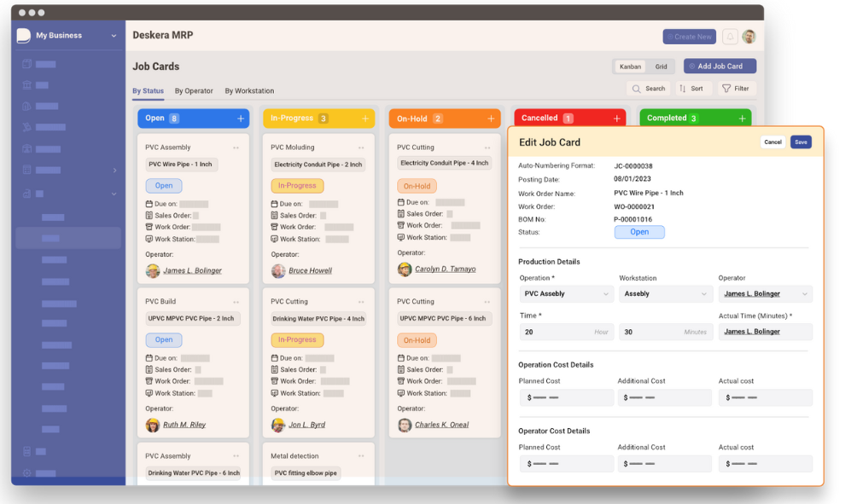The height and width of the screenshot is (504, 857).
Task: Open the ellipsis menu on PVC Assembly card
Action: (235, 146)
